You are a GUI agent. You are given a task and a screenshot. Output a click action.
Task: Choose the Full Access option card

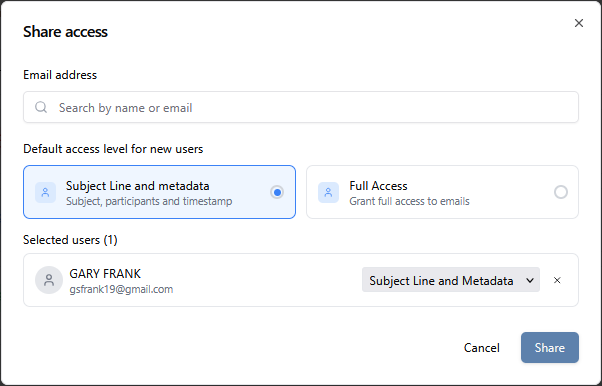[x=442, y=192]
